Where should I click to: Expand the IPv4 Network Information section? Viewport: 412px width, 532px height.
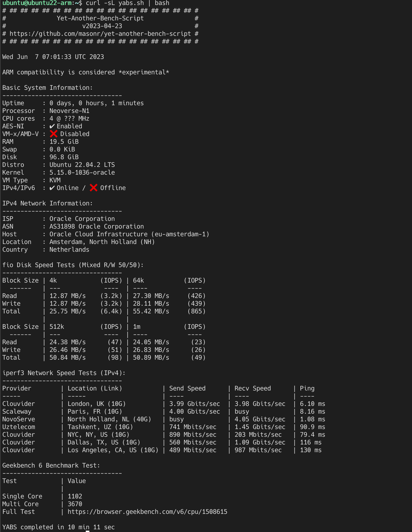[47, 203]
